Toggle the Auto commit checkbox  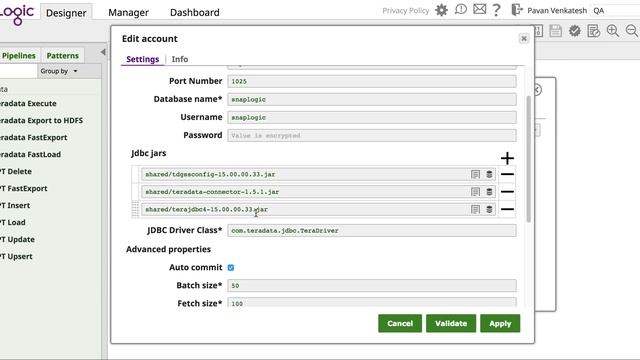click(x=231, y=268)
